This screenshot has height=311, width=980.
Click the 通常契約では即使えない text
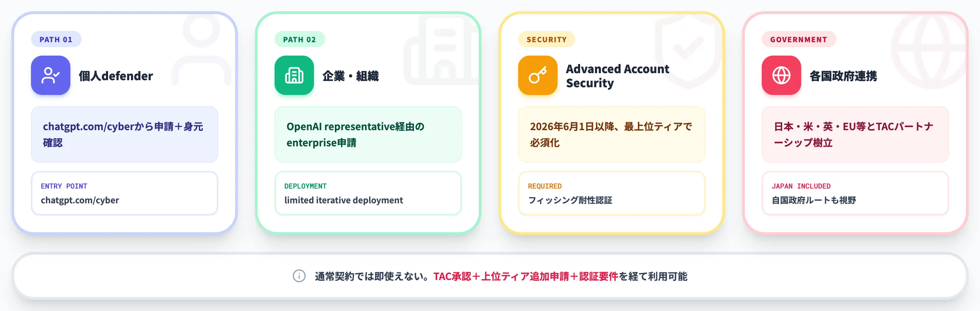(372, 277)
